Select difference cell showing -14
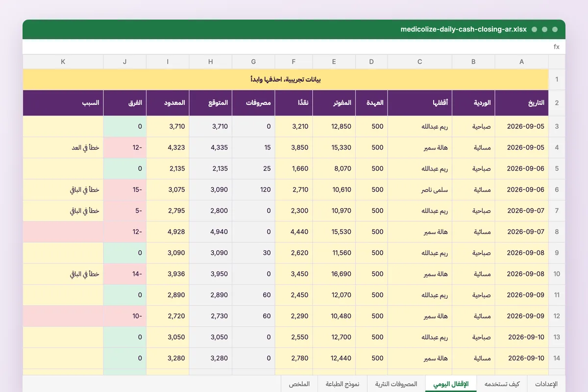588x392 pixels. (125, 274)
